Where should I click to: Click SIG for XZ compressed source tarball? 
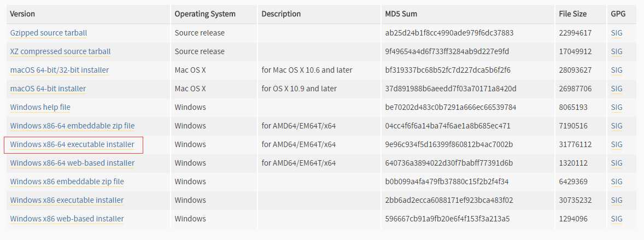click(x=617, y=51)
